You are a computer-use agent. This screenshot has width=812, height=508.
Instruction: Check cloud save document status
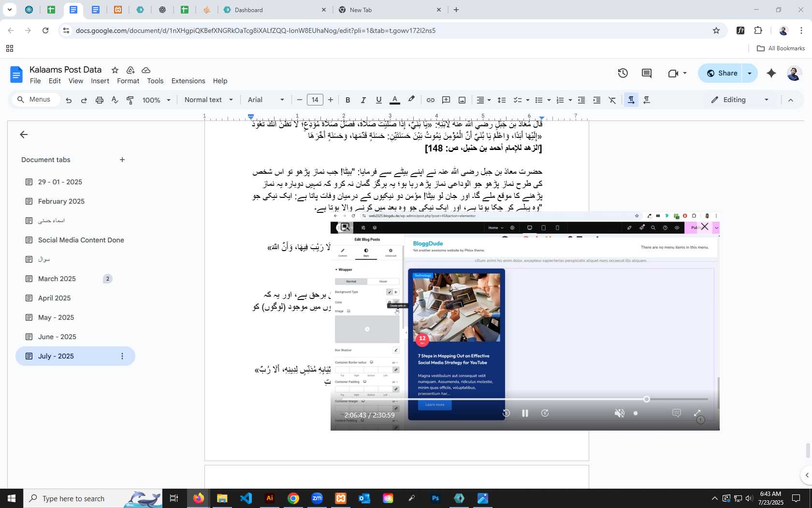(x=146, y=70)
